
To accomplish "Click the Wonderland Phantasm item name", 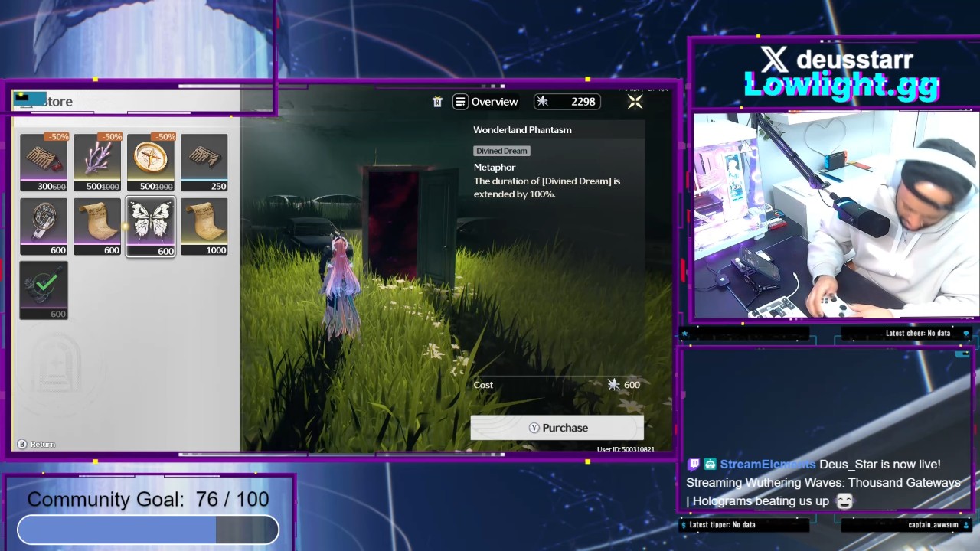I will tap(522, 130).
